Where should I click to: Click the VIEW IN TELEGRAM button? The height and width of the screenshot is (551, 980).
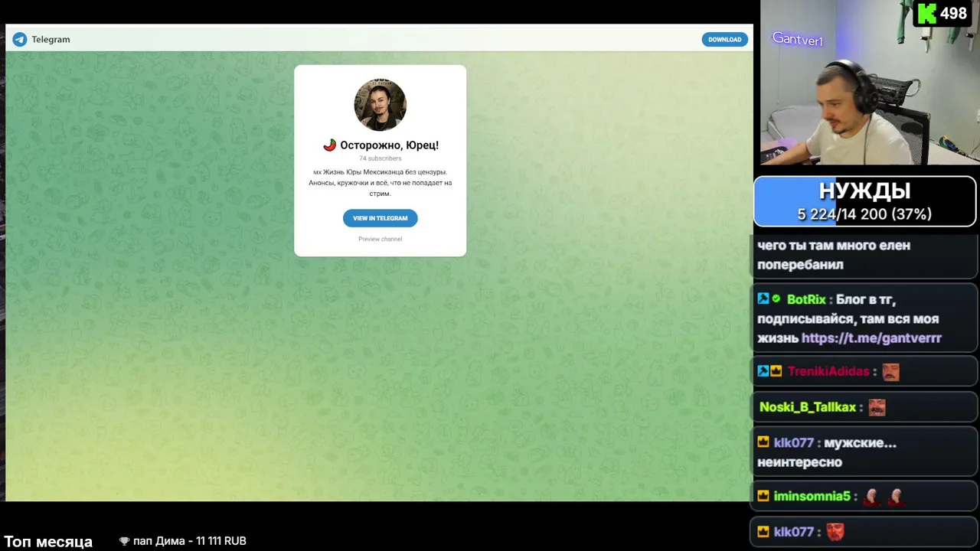click(381, 218)
